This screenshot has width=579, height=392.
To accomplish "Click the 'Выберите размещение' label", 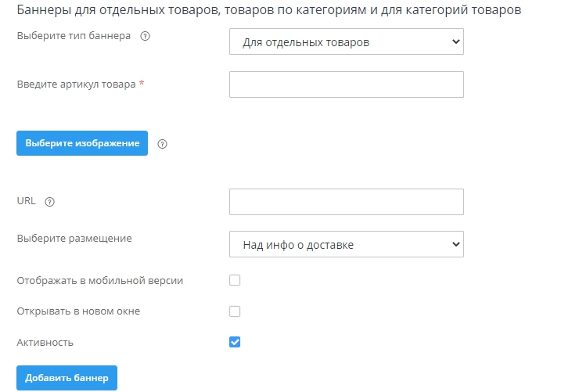I will (74, 239).
